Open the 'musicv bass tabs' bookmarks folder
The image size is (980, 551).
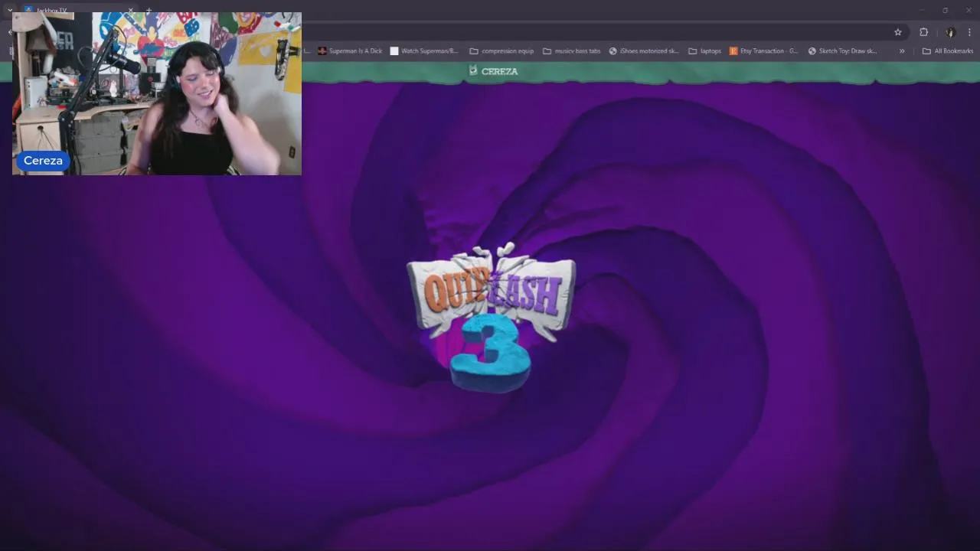point(571,51)
